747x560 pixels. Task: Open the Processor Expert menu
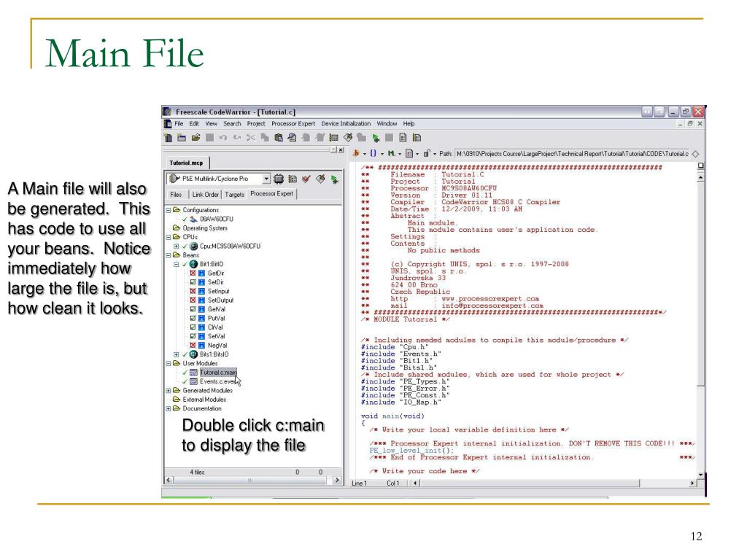coord(293,124)
